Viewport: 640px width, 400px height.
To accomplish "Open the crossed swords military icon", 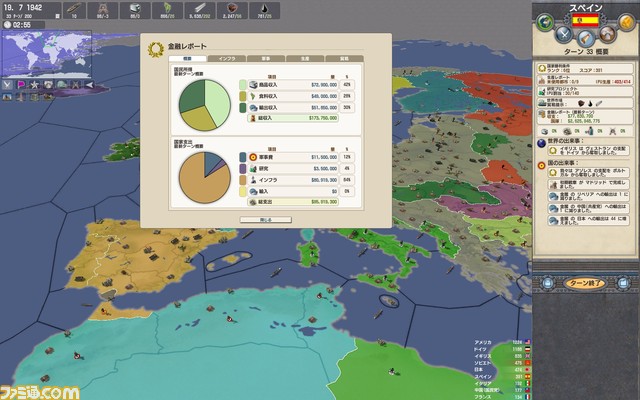I will [564, 34].
